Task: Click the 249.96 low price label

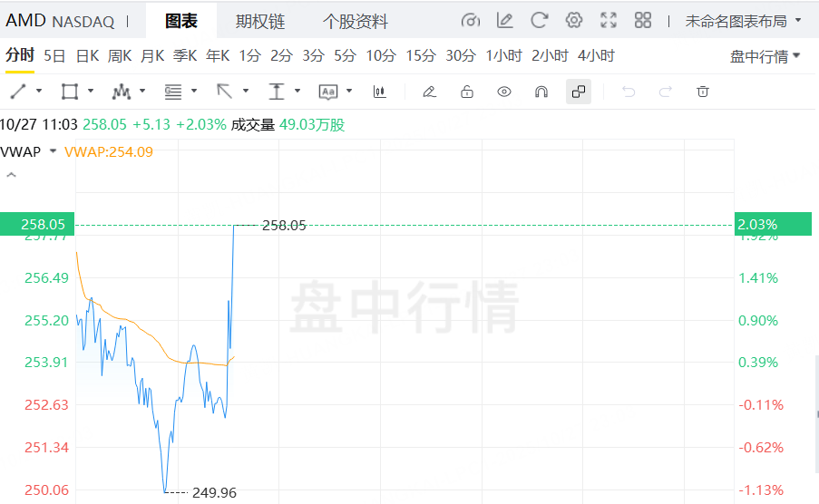Action: pos(214,492)
